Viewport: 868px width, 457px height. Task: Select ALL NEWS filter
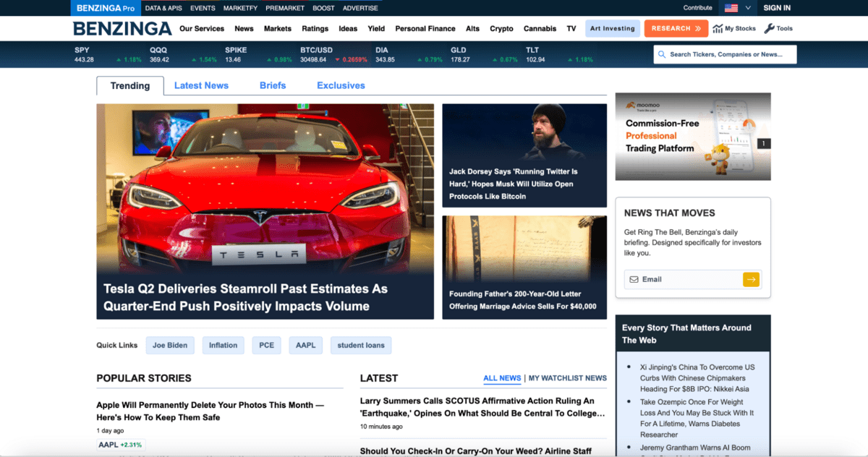coord(502,378)
